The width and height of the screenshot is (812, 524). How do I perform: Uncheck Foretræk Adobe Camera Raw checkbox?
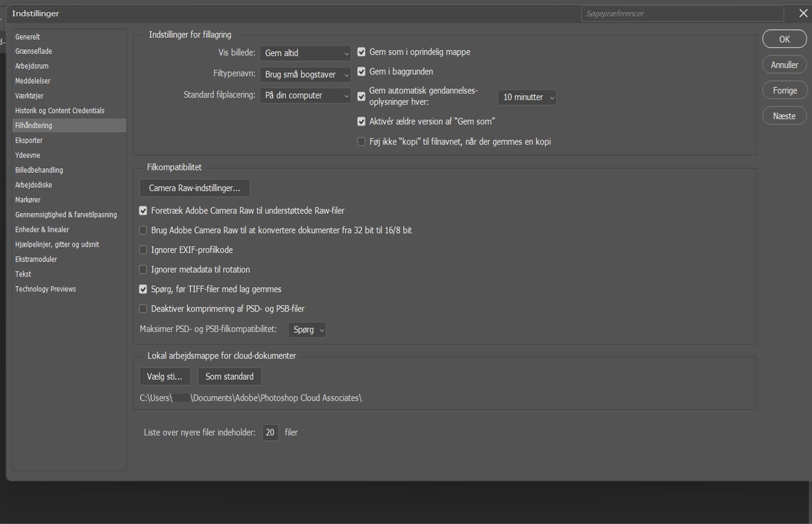pos(143,211)
